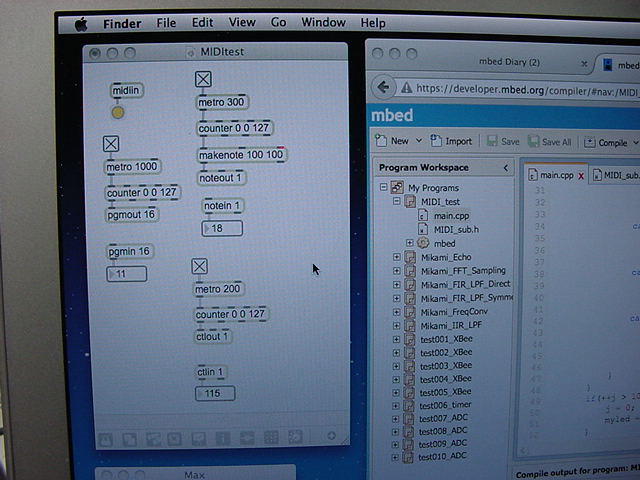
Task: Collapse the MIDI_test tree node
Action: click(x=397, y=201)
